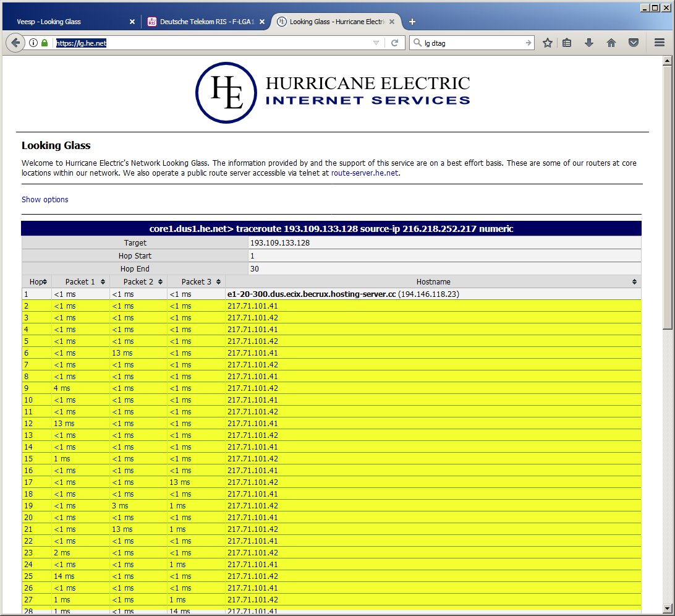Click hop 17 Packet 3 value 13 ms
This screenshot has width=675, height=616.
[x=179, y=482]
